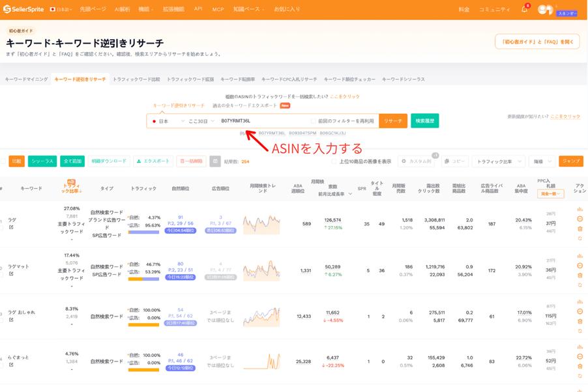
Task: Click the green 検索履歴 button
Action: tap(424, 120)
